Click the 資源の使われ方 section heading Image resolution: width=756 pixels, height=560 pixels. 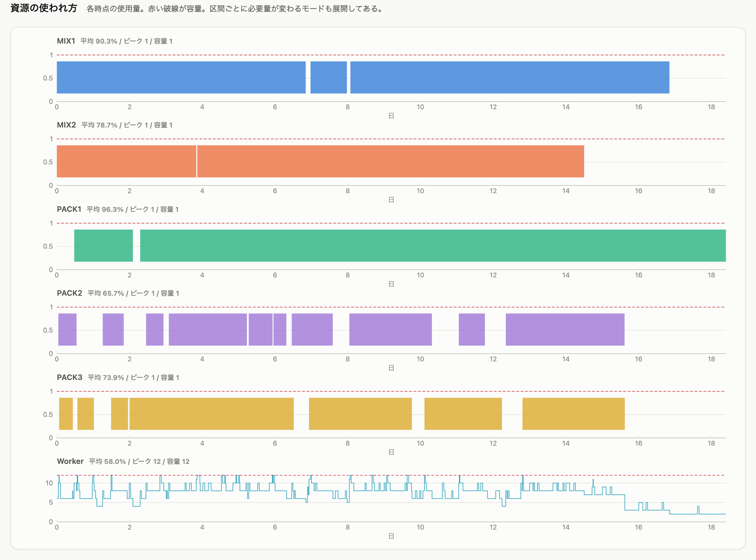click(44, 8)
